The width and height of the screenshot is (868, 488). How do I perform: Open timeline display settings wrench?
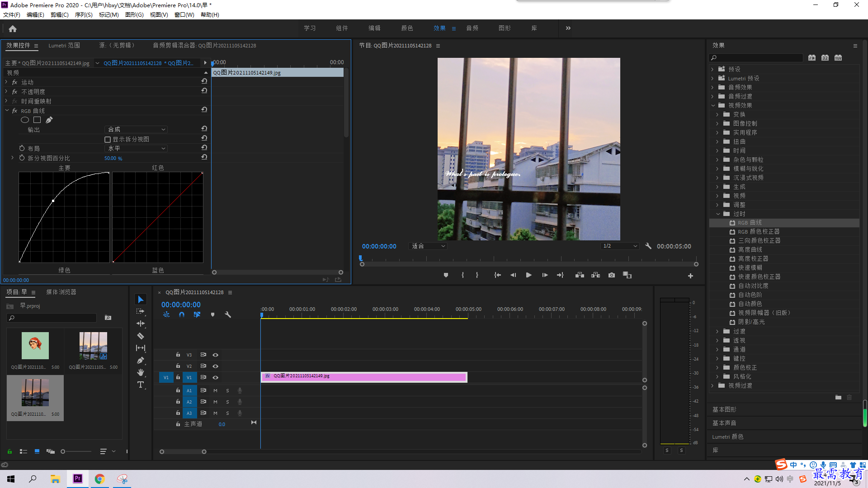[x=228, y=314]
